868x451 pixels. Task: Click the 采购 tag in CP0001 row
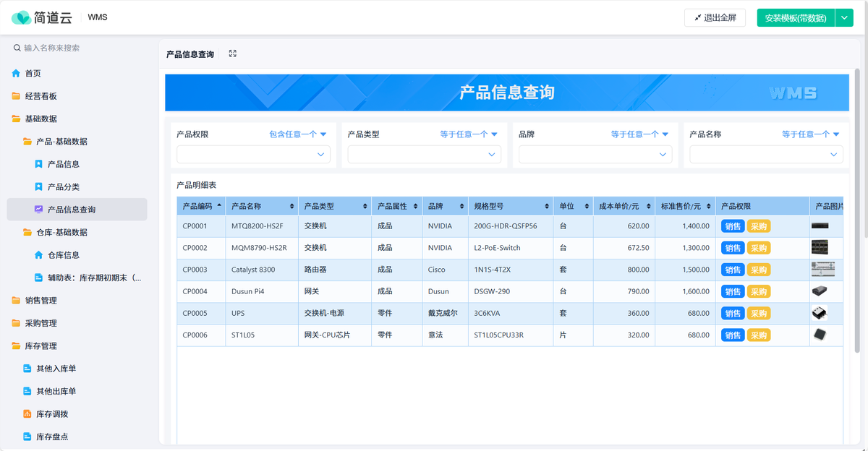758,226
